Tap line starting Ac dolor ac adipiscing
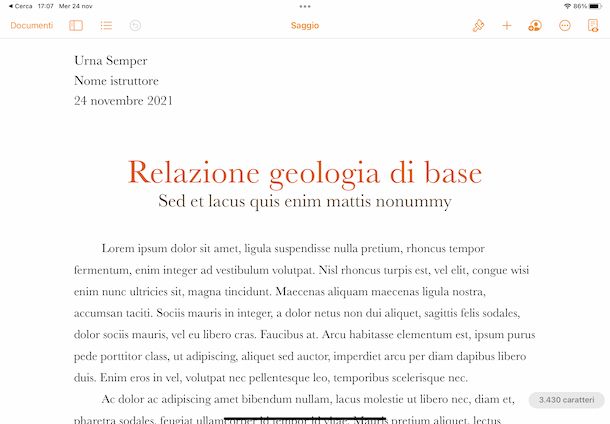Viewport: 610px width, 424px height. 308,399
